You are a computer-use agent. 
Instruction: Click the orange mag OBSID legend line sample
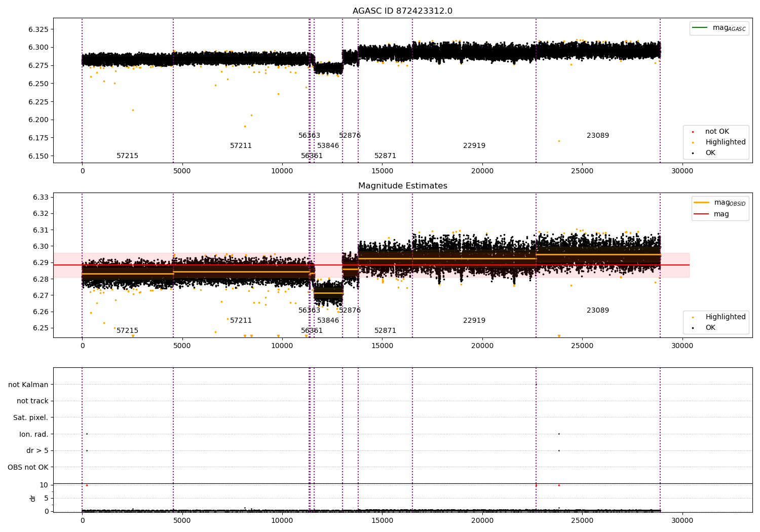(702, 202)
